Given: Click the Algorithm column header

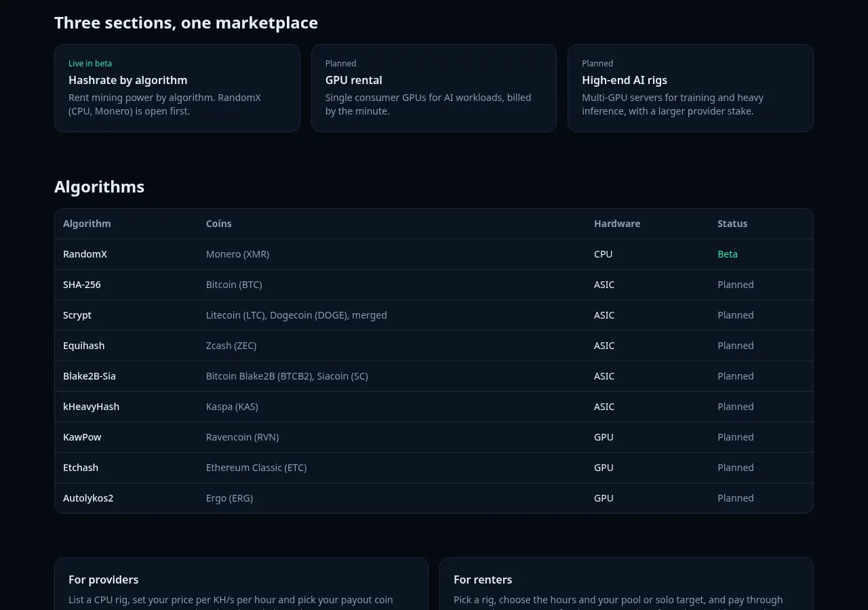Looking at the screenshot, I should pos(87,224).
